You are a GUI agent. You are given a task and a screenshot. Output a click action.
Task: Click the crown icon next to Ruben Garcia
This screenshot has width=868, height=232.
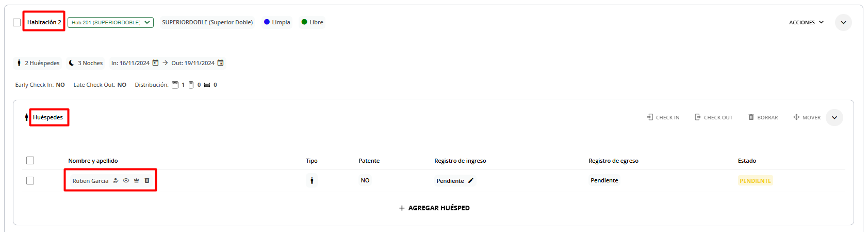click(x=136, y=181)
